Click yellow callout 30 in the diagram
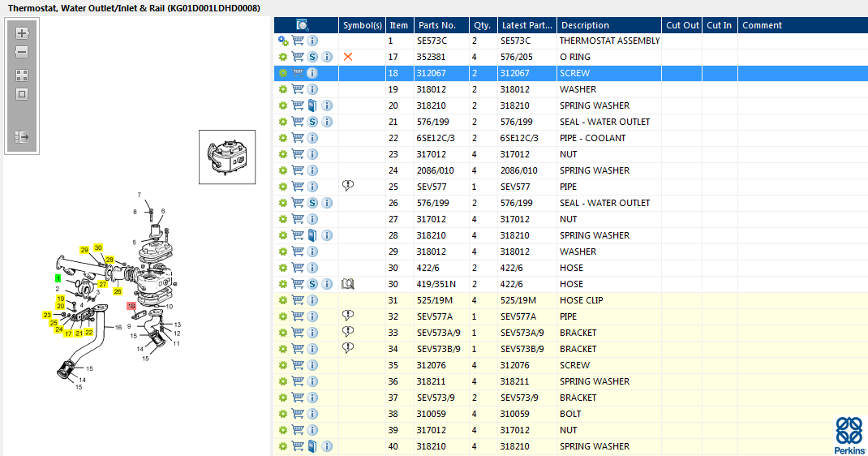Image resolution: width=868 pixels, height=456 pixels. click(98, 248)
